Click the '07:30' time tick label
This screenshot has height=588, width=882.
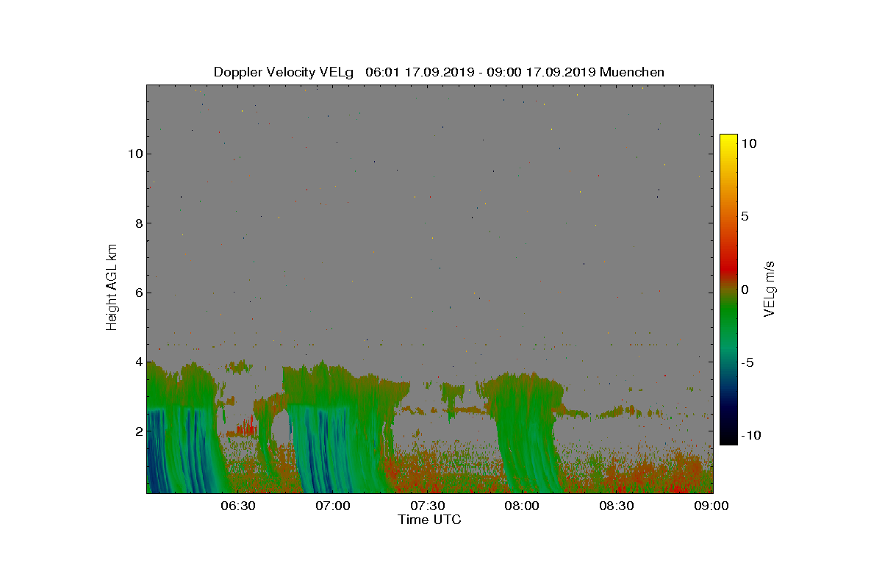click(428, 506)
